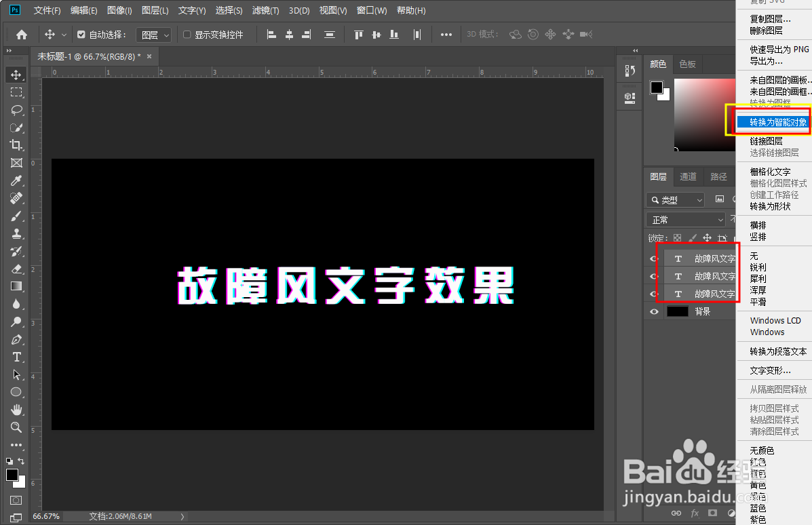Click the link layers icon
812x525 pixels.
point(676,513)
